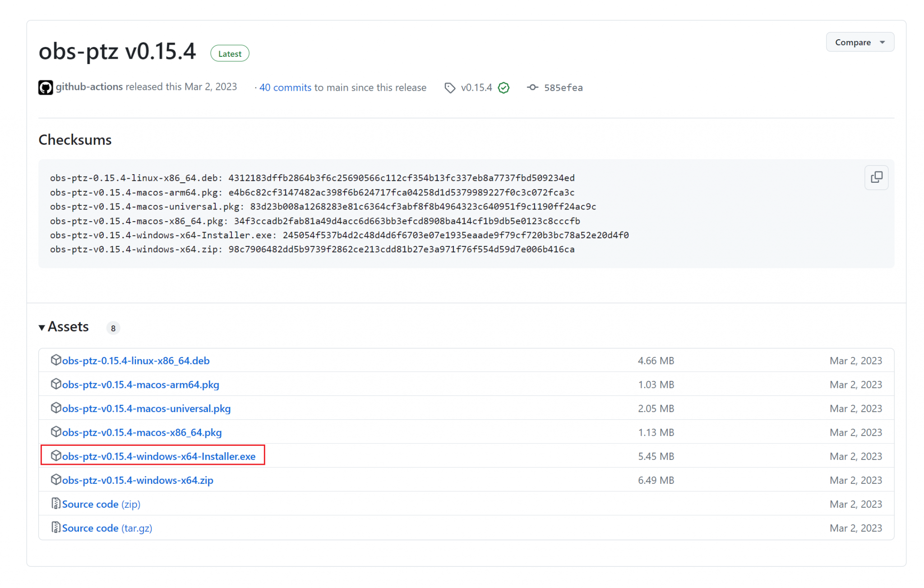Click the Latest release badge
The height and width of the screenshot is (588, 924).
click(230, 54)
